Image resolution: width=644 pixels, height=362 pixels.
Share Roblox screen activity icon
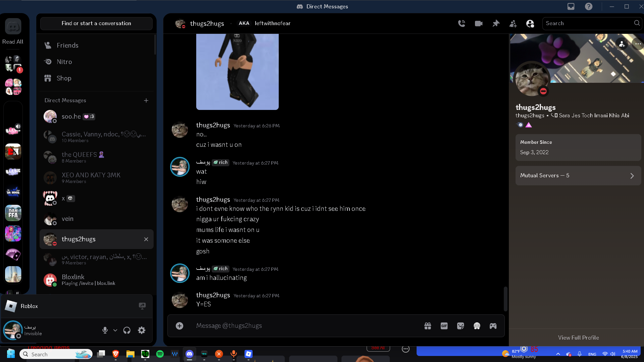coord(142,306)
